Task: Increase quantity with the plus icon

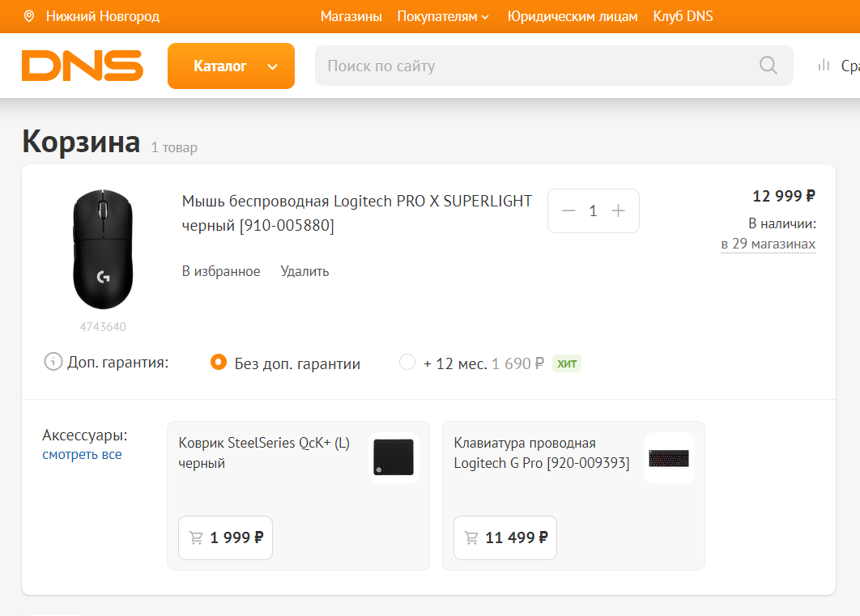Action: click(x=619, y=210)
